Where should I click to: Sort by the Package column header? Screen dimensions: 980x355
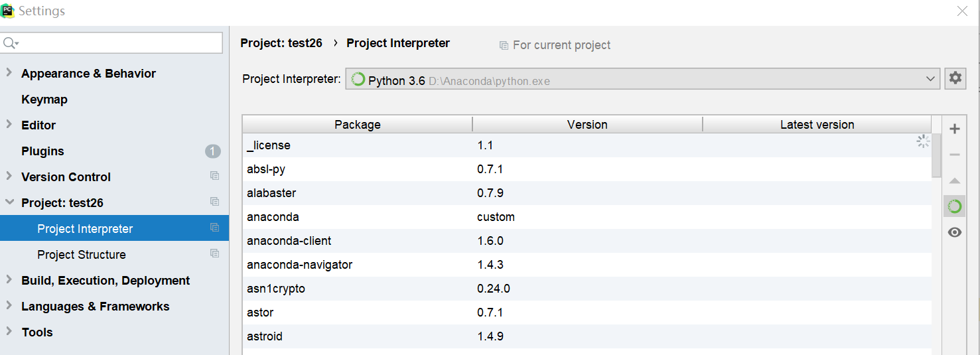357,125
